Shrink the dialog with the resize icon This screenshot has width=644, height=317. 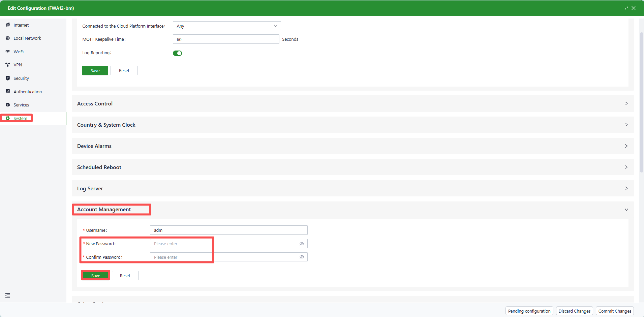click(x=626, y=8)
